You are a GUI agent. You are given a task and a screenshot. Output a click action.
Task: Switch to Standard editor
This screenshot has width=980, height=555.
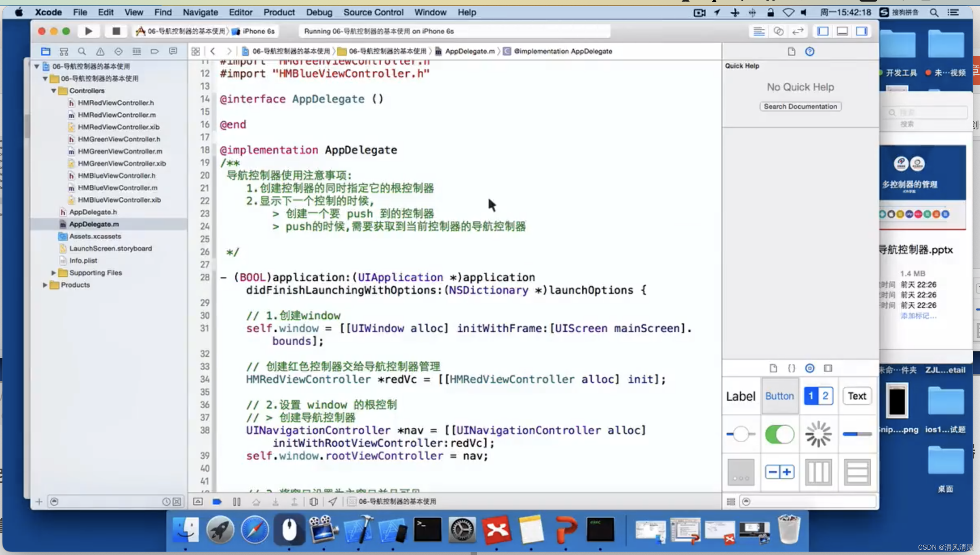(x=759, y=31)
